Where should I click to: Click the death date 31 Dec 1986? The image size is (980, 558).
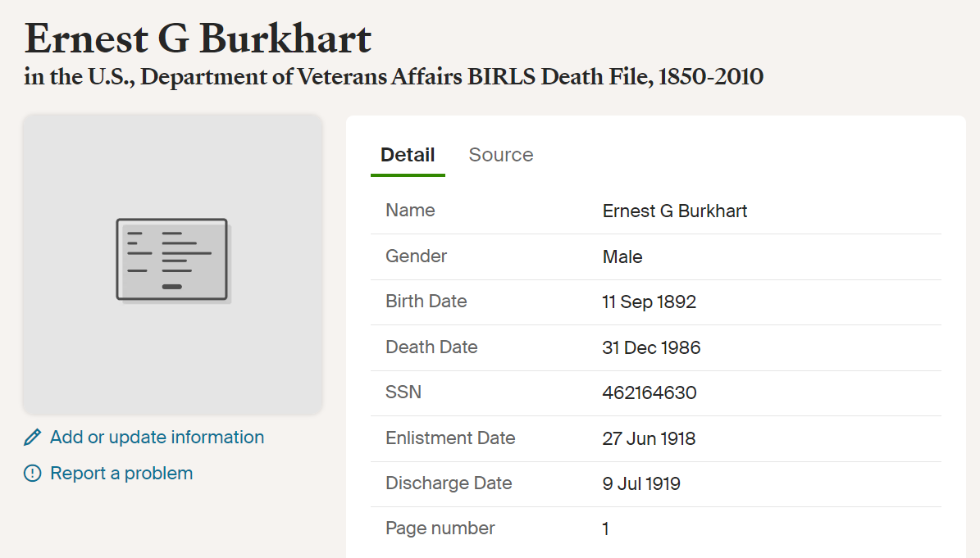point(651,347)
